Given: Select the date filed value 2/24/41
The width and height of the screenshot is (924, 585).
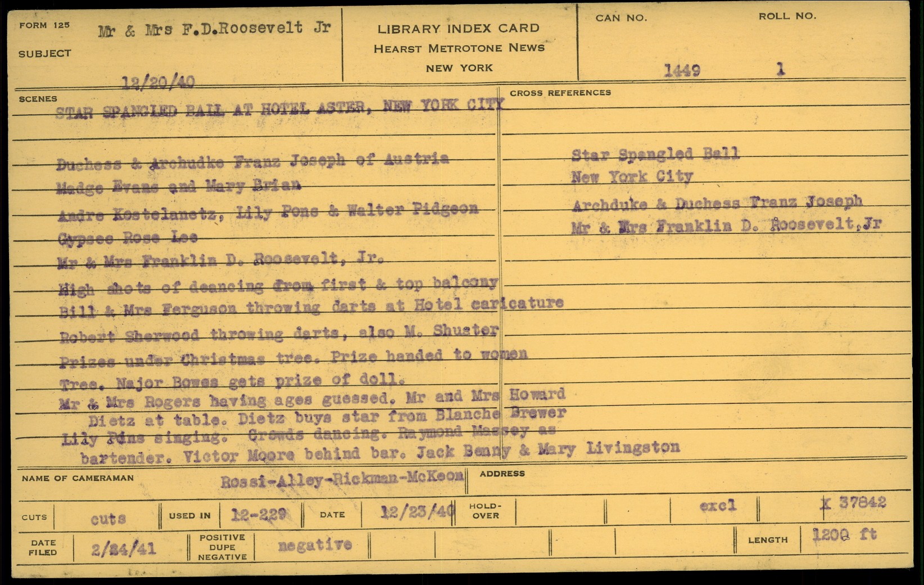Looking at the screenshot, I should tap(124, 549).
